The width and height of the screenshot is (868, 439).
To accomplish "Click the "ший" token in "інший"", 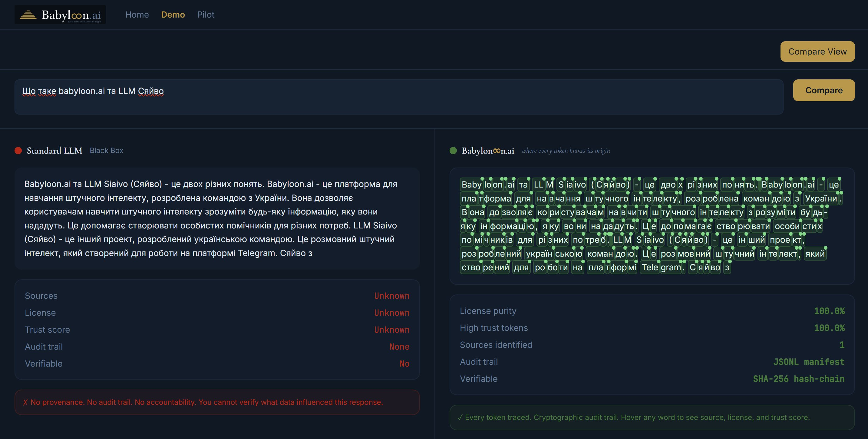I will coord(757,240).
